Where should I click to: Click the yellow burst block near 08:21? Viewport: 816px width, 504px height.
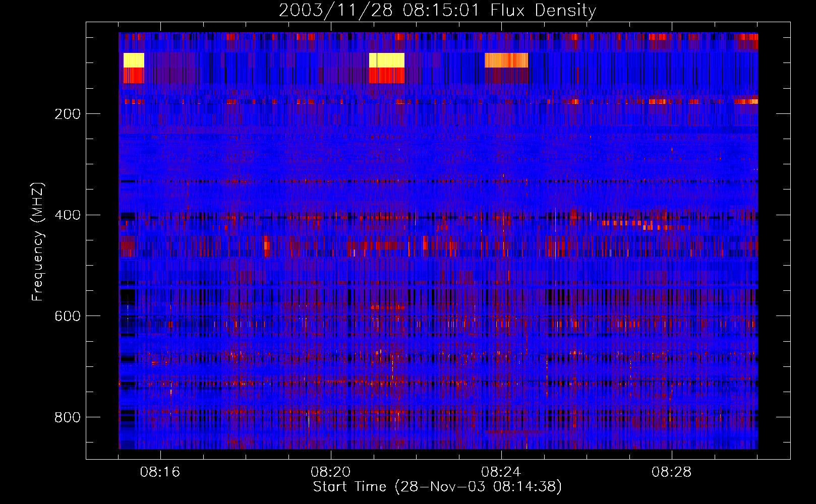pos(387,60)
